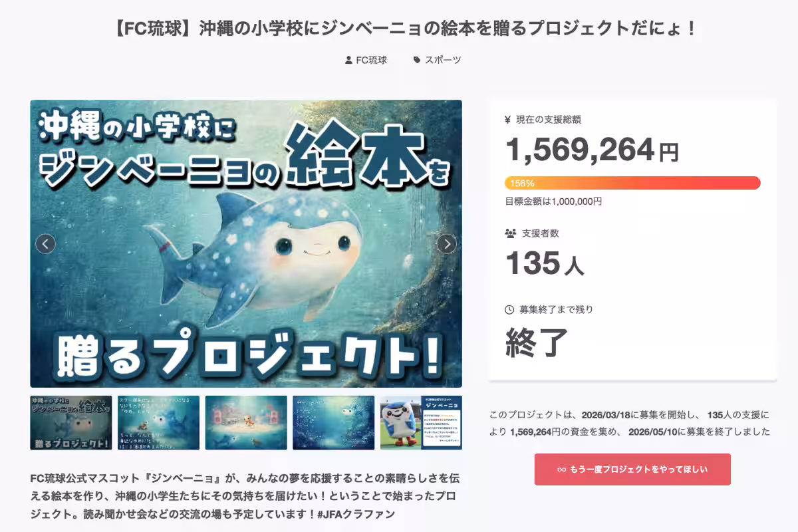Open the FC琉球 owner link
The height and width of the screenshot is (532, 798).
pos(371,60)
